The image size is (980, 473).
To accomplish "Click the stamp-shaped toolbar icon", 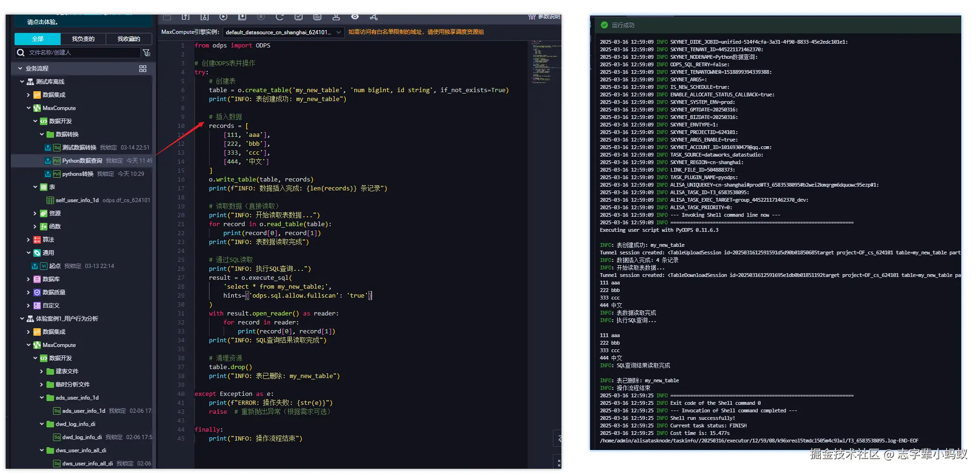I will pos(336,17).
